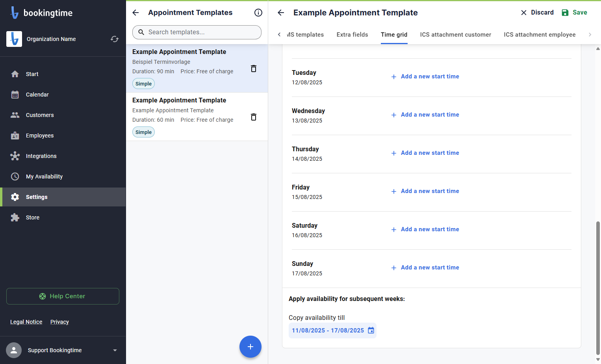Go to My Availability clock icon
This screenshot has height=364, width=601.
(15, 176)
